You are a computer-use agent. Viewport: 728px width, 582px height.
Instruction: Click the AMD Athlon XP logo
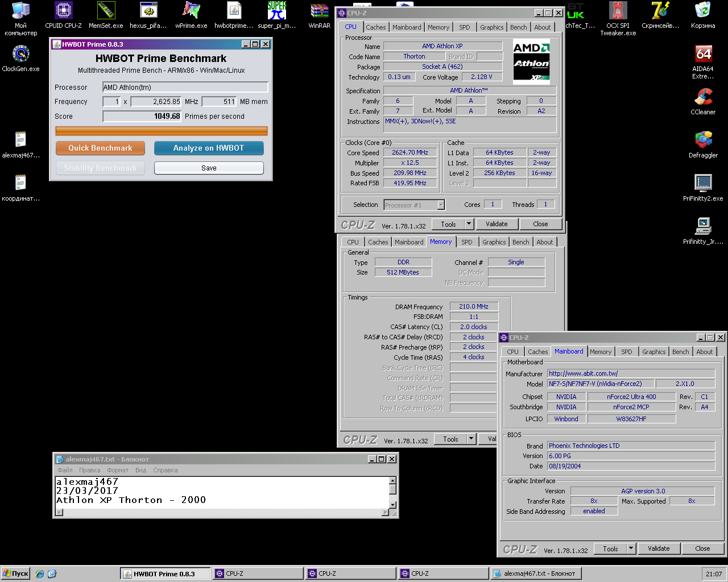pyautogui.click(x=531, y=61)
